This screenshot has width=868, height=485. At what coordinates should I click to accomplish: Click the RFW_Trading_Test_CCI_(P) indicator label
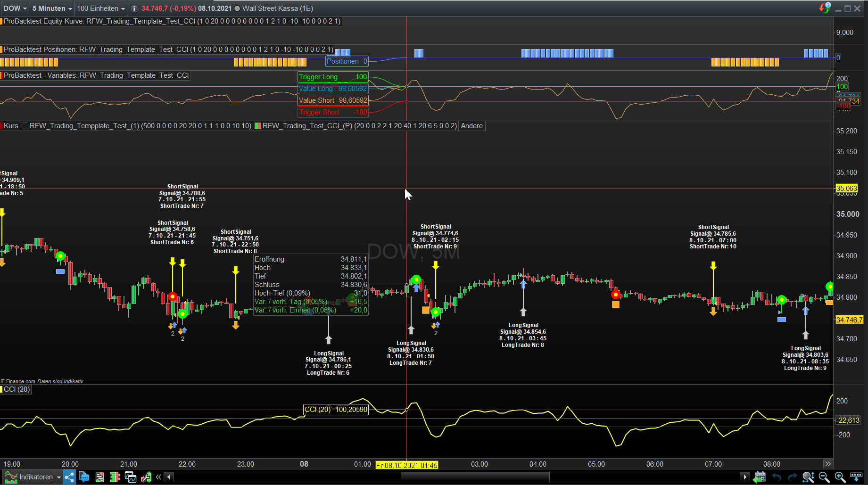click(x=360, y=126)
